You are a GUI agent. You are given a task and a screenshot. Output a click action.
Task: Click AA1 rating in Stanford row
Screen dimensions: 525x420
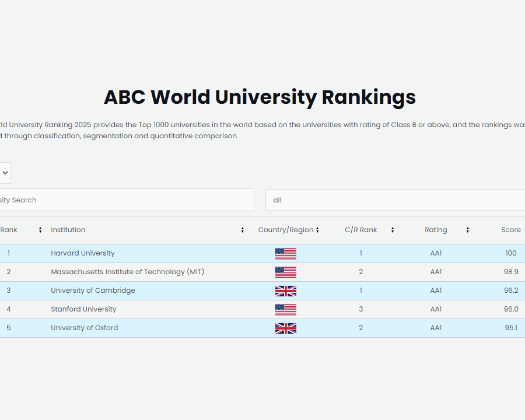click(436, 309)
